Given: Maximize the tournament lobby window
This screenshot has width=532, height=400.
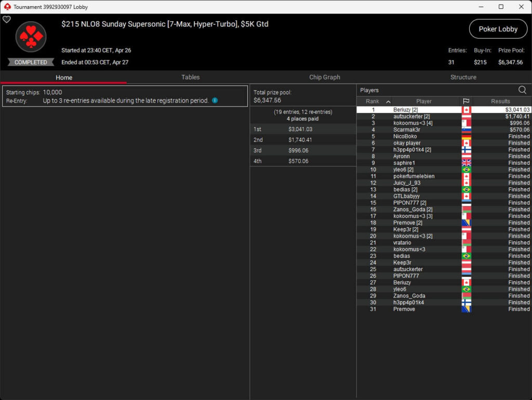Looking at the screenshot, I should tap(501, 7).
